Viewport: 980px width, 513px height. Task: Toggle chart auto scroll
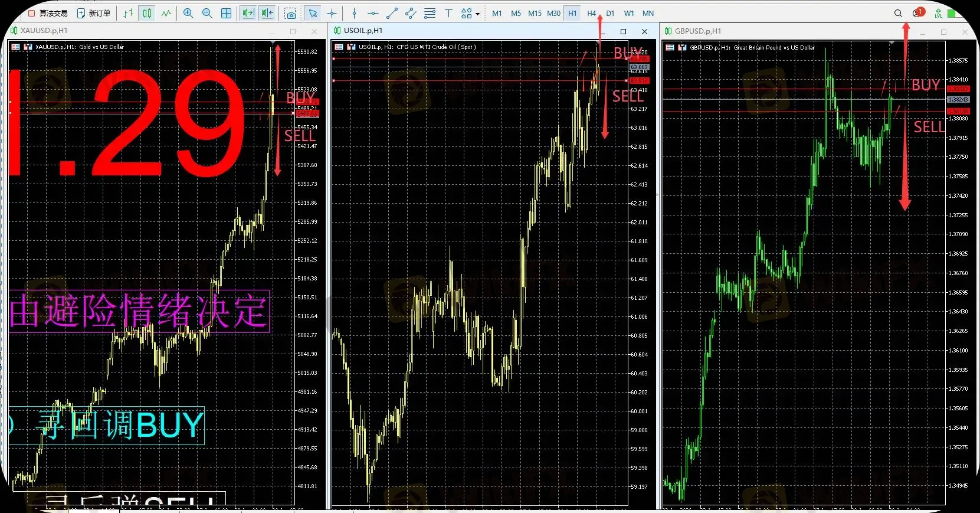click(x=248, y=13)
